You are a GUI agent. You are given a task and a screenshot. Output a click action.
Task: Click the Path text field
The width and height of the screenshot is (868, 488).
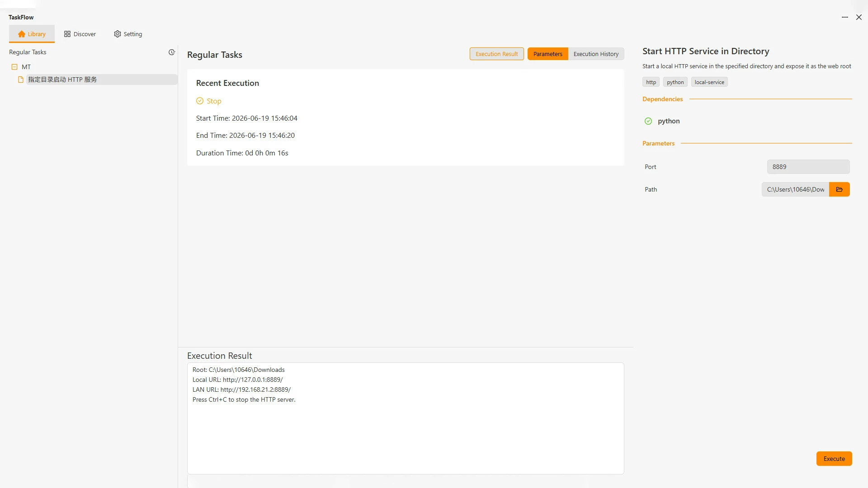coord(795,189)
